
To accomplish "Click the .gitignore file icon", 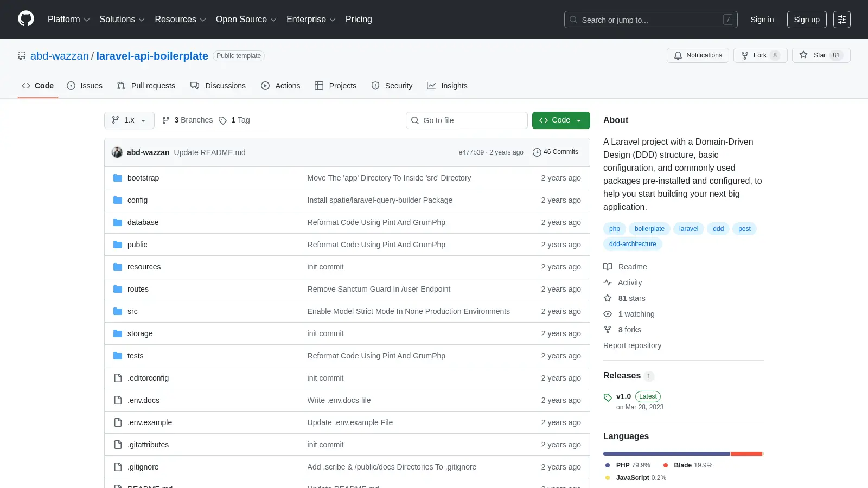I will [x=118, y=467].
